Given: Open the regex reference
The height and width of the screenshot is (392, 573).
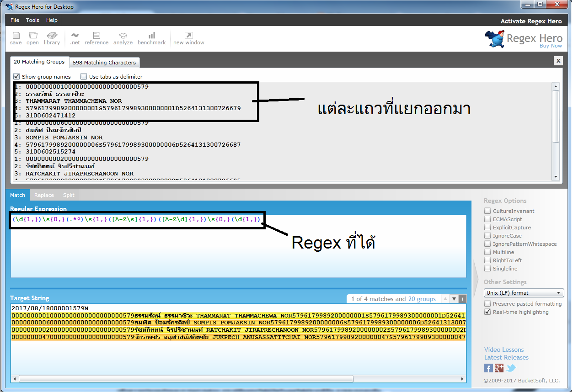Looking at the screenshot, I should (96, 38).
